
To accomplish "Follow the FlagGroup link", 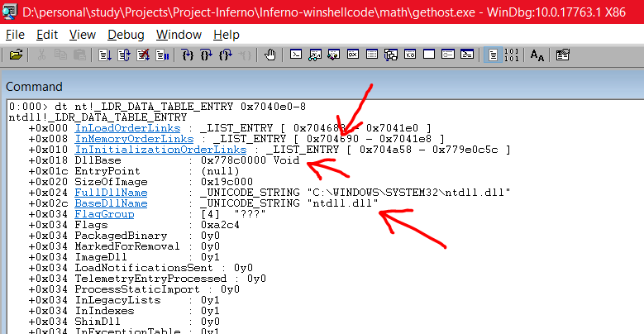I will point(104,214).
